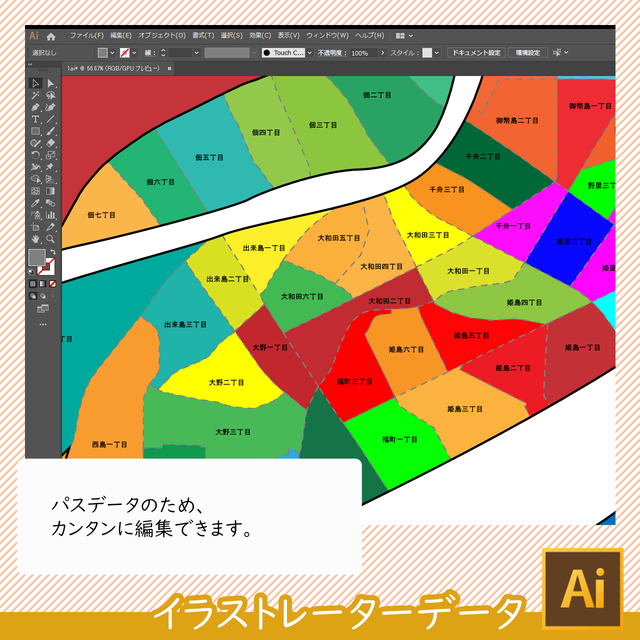The height and width of the screenshot is (640, 640).
Task: Open the arrange documents dropdown
Action: pos(404,36)
